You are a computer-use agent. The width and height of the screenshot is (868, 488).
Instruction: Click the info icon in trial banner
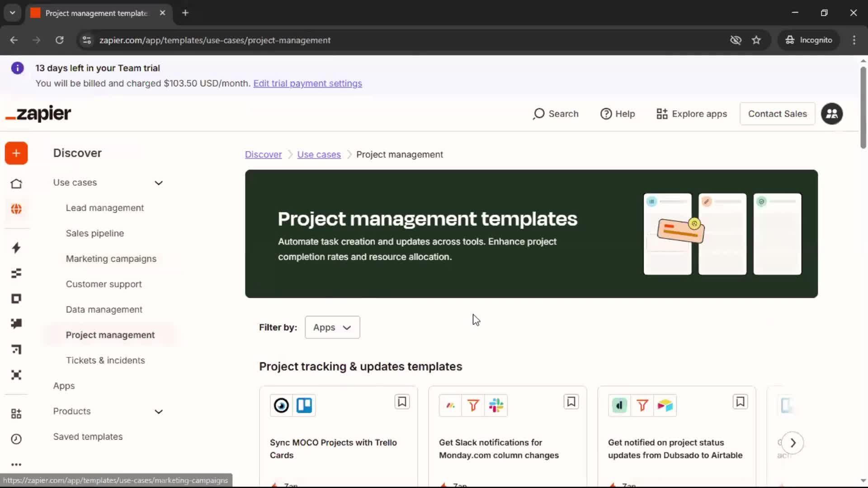[17, 68]
